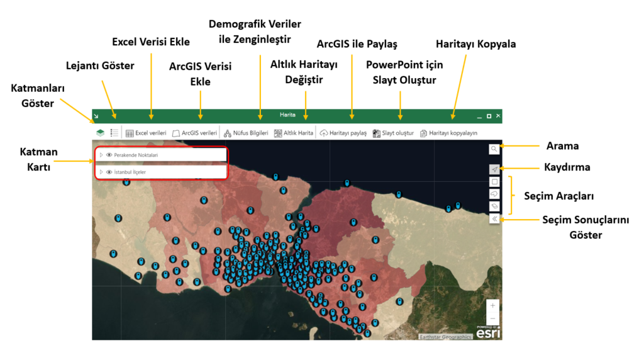This screenshot has width=644, height=355.
Task: Add Excel data via Excel verileri
Action: point(146,133)
